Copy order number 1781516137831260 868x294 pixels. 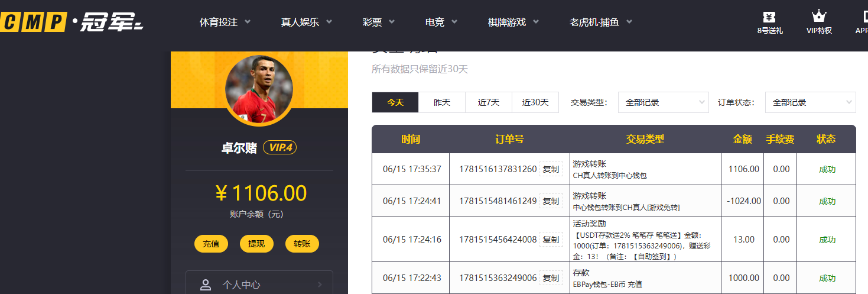(551, 169)
